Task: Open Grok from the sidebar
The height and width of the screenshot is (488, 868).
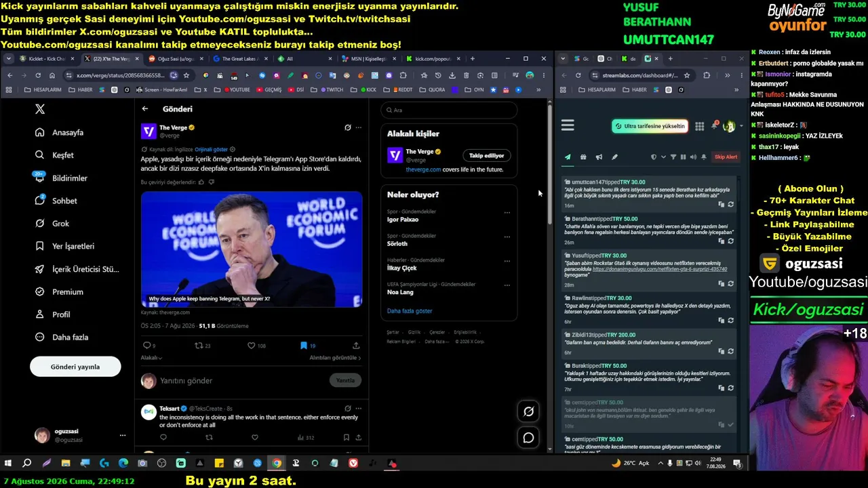Action: [52, 224]
